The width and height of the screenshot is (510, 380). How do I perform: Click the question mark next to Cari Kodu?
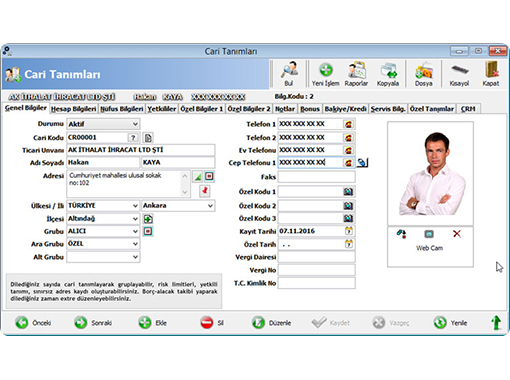coord(133,137)
